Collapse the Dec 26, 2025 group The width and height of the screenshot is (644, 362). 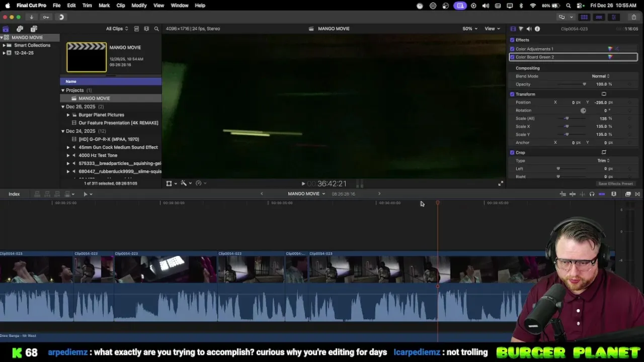[63, 107]
